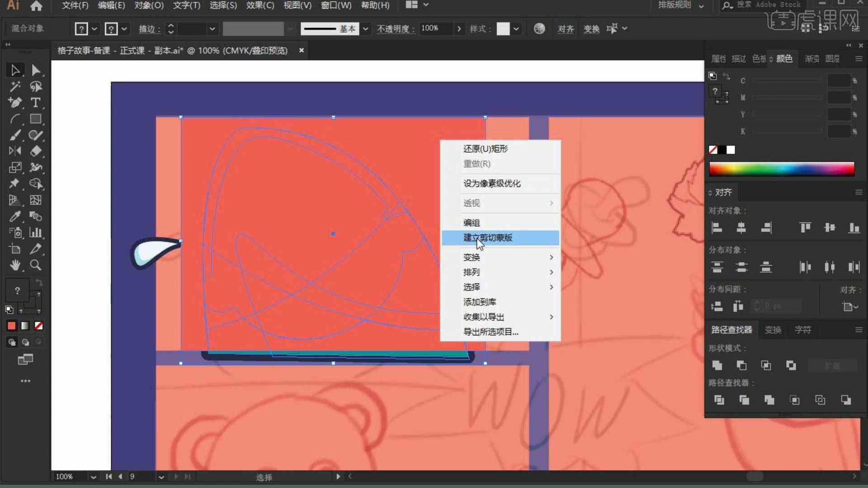Click vertical align top icon
Image resolution: width=868 pixels, height=488 pixels.
(805, 228)
